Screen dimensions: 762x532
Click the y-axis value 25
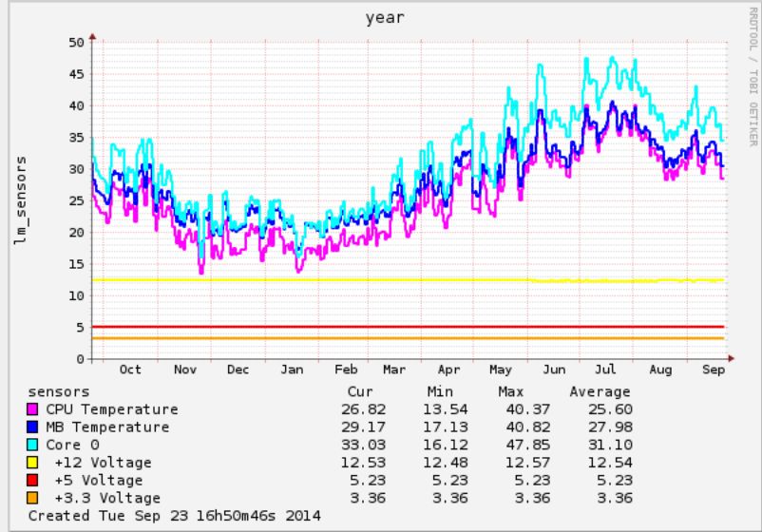click(76, 200)
